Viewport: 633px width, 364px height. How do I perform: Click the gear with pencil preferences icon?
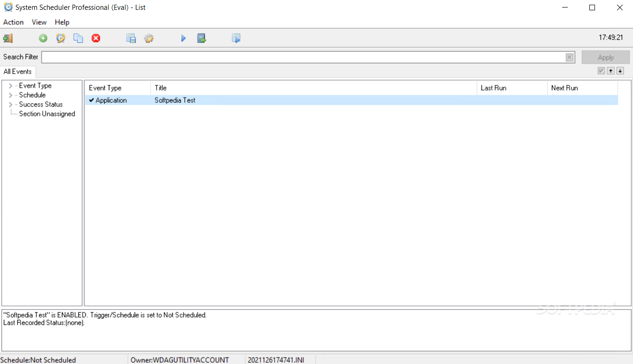149,38
